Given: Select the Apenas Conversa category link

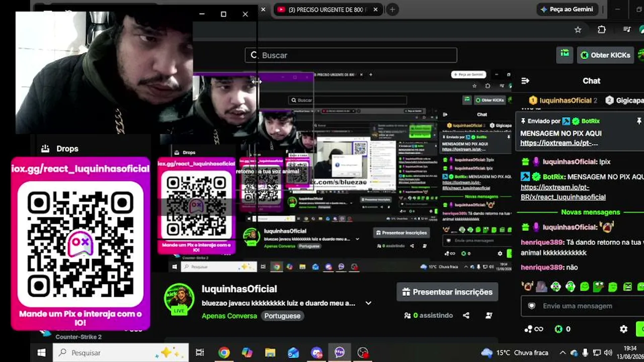Looking at the screenshot, I should (229, 316).
